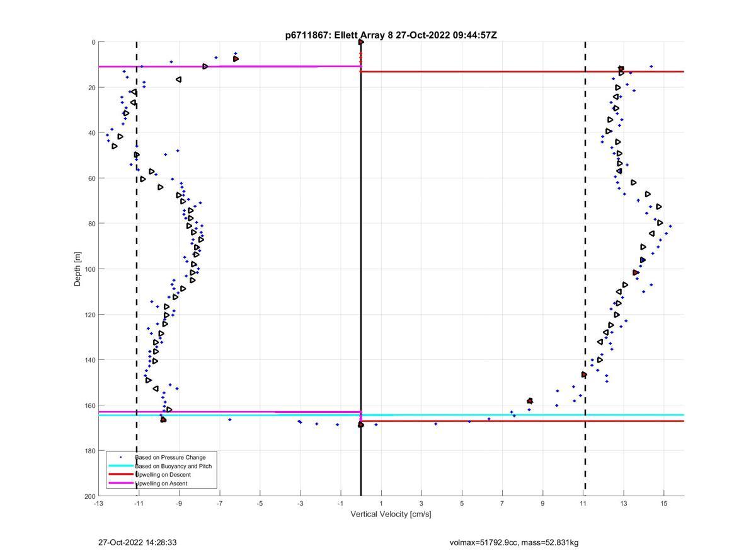
Task: Click x-axis tick label 15
Action: pos(663,503)
